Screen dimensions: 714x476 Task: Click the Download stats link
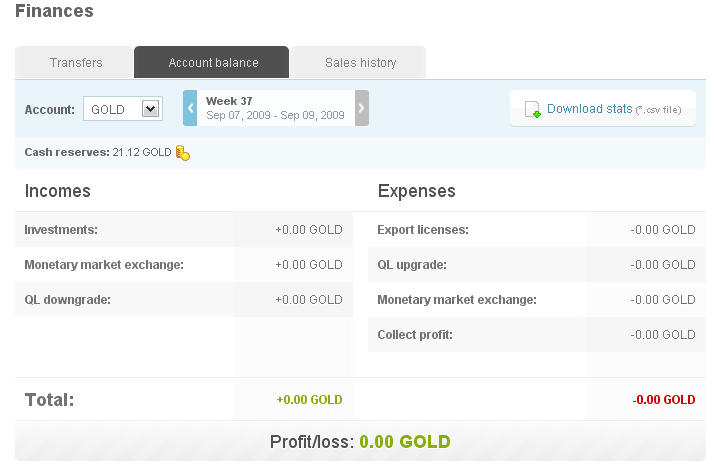[589, 108]
